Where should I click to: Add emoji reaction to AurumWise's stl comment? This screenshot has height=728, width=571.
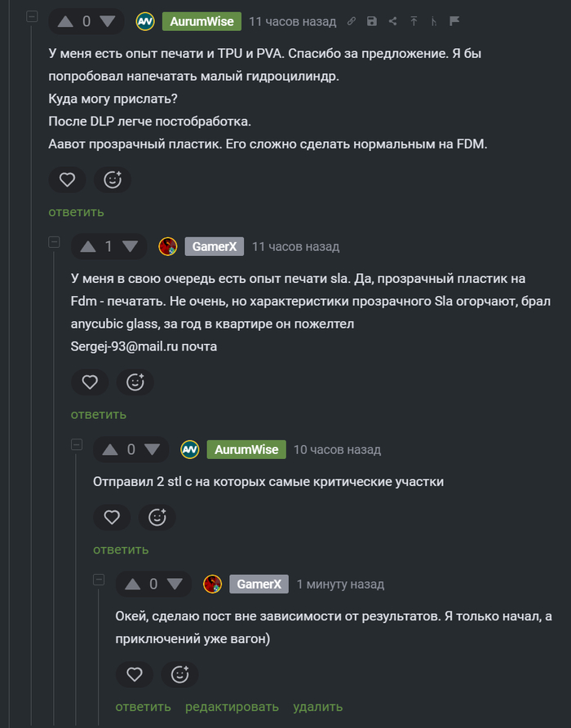pos(157,517)
